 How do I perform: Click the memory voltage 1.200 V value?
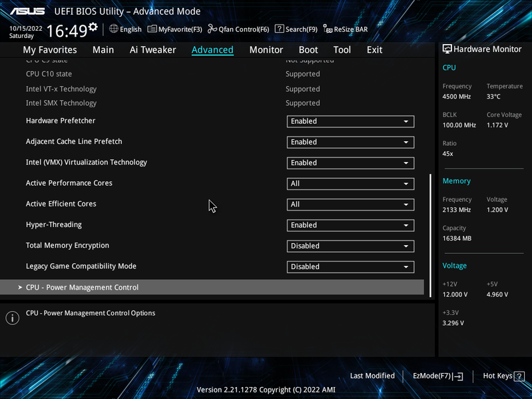pyautogui.click(x=497, y=210)
